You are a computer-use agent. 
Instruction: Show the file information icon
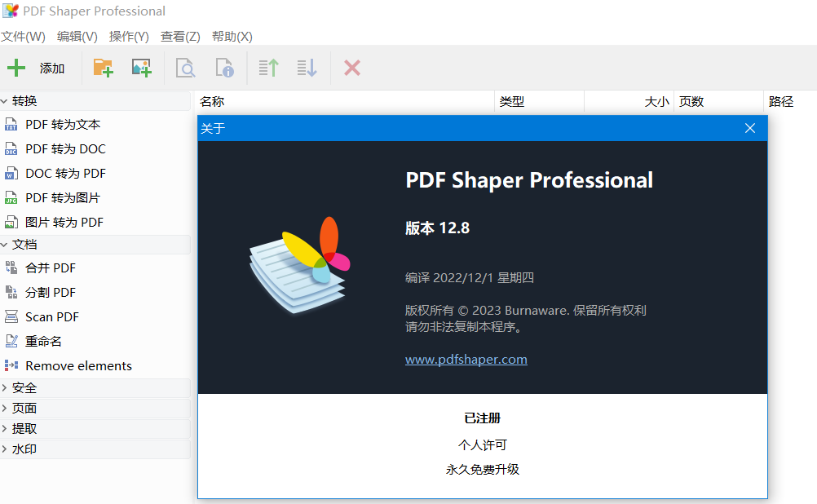224,68
